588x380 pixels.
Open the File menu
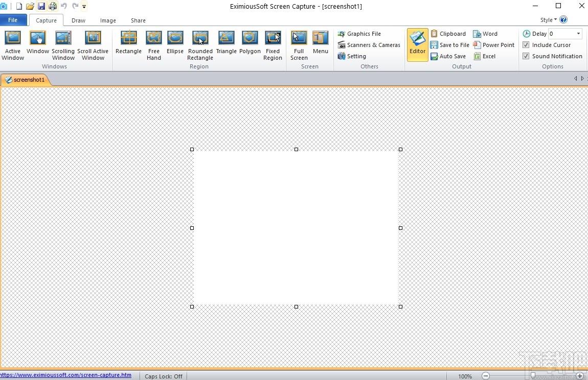pos(13,20)
